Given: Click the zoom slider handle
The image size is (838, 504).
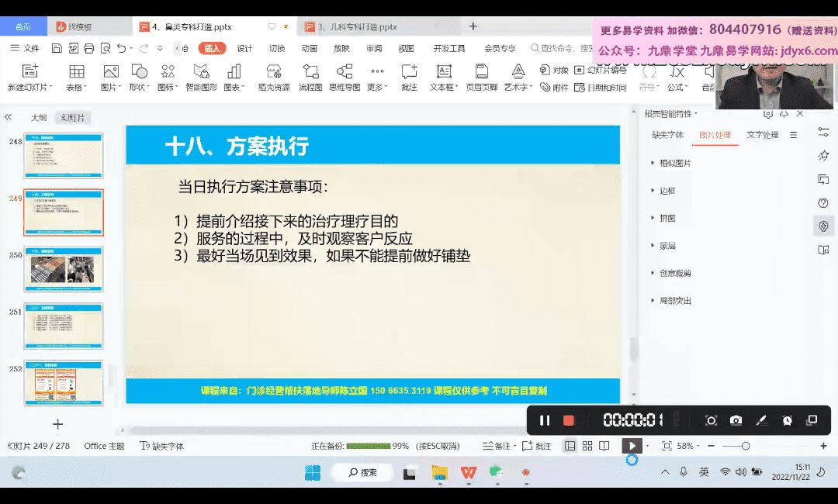Looking at the screenshot, I should (746, 446).
